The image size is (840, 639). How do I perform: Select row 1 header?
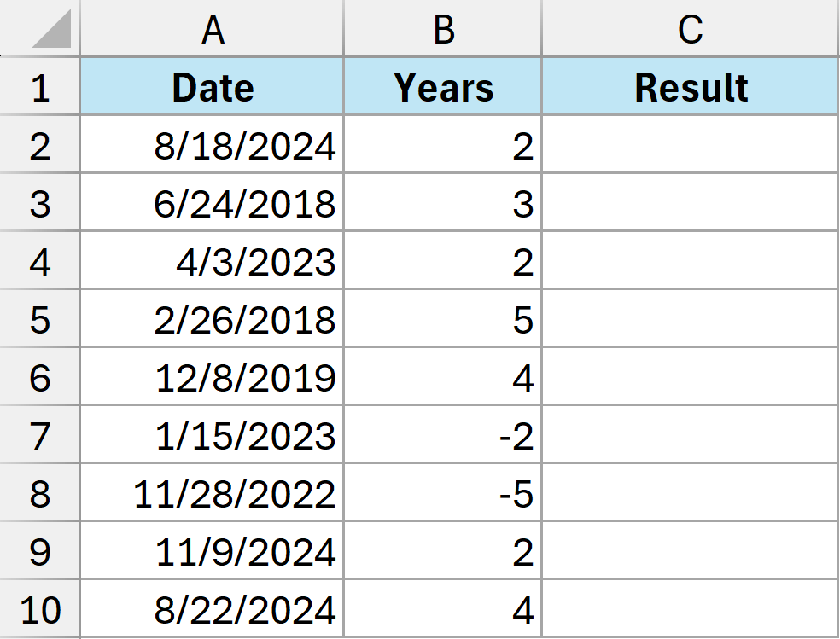point(38,86)
